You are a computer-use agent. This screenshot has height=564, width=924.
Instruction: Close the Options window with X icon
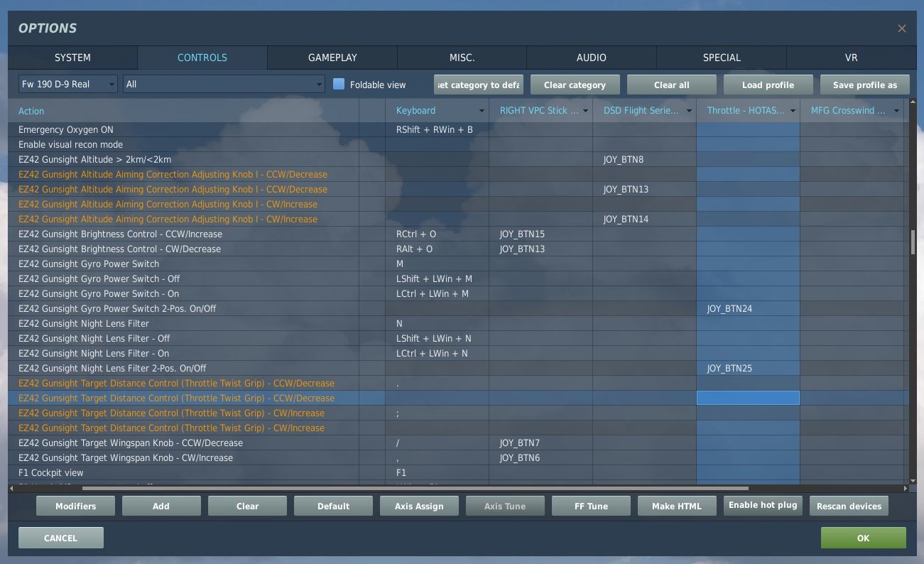point(901,28)
